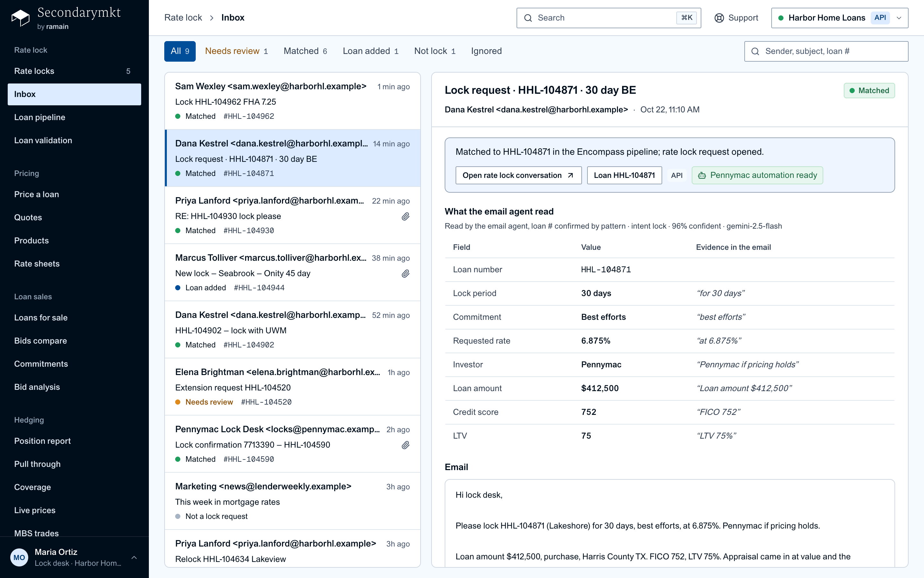Open the Loan HHL-104871 button
Viewport: 924px width, 578px height.
click(624, 175)
